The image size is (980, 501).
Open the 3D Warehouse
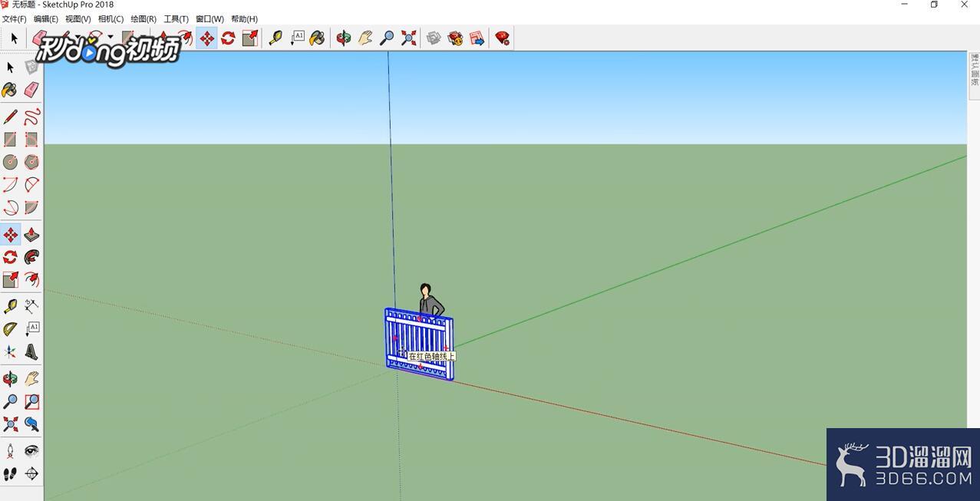(434, 38)
